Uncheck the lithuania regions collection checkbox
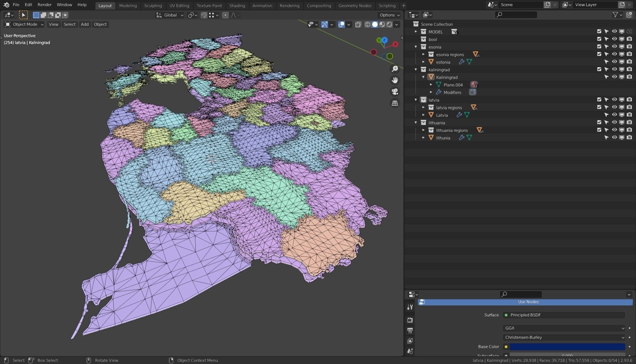The height and width of the screenshot is (364, 636). point(599,130)
